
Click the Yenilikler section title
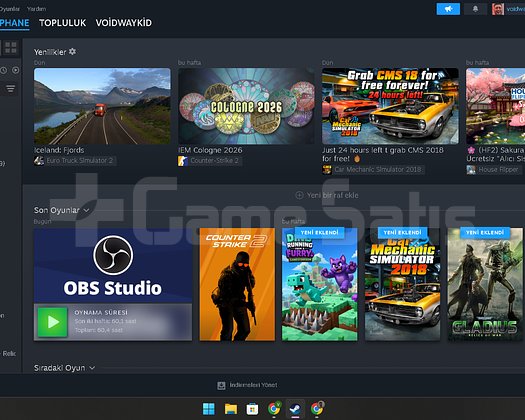pyautogui.click(x=50, y=52)
